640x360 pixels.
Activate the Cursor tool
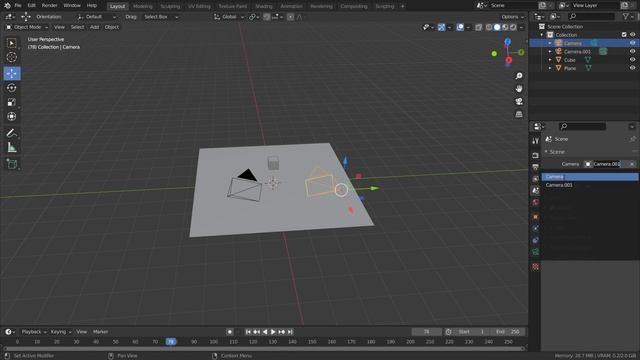12,57
